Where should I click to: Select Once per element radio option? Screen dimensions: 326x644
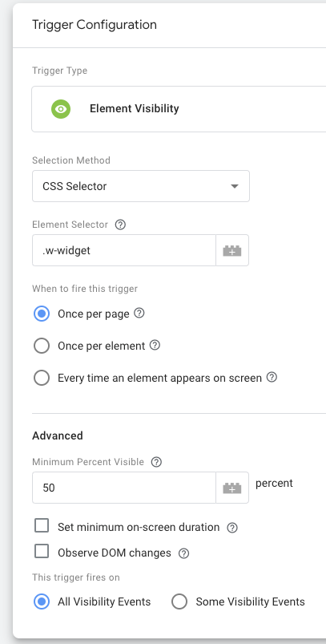point(42,346)
